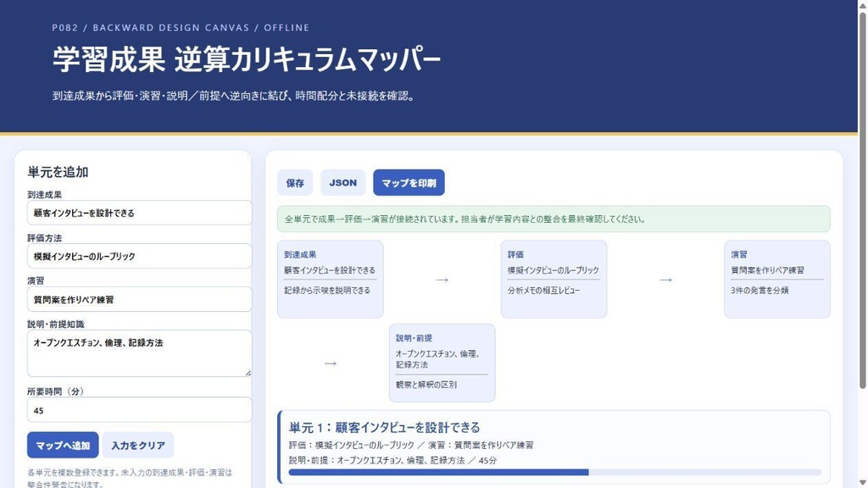
Task: Click the 説明・前提知識 textarea
Action: (140, 353)
